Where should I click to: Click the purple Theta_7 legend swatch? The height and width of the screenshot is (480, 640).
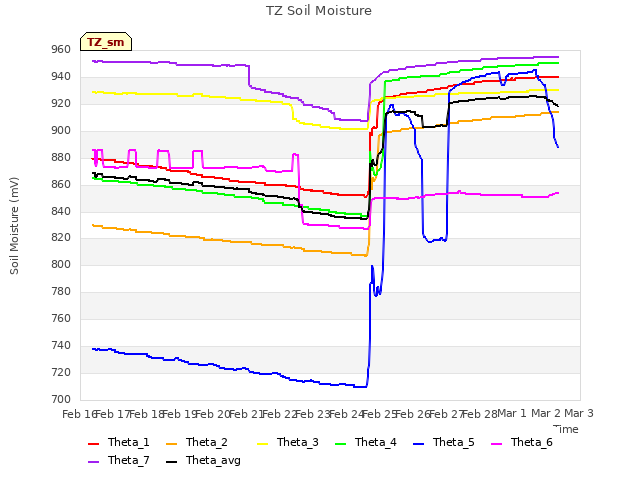pyautogui.click(x=93, y=462)
